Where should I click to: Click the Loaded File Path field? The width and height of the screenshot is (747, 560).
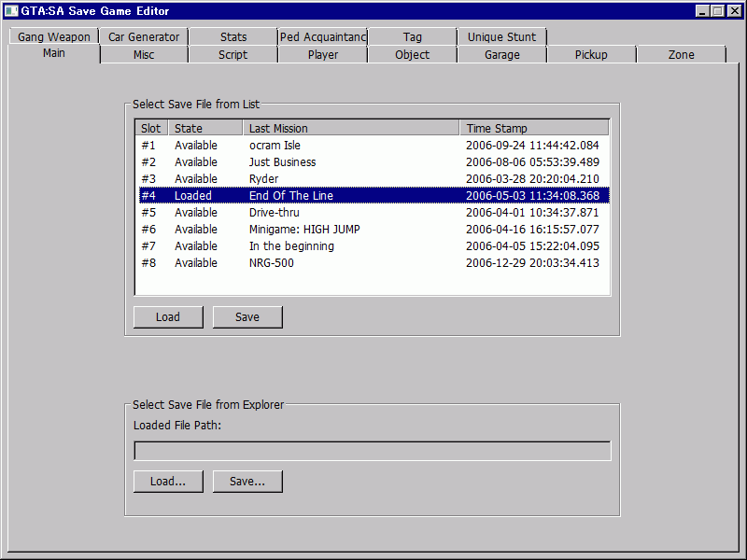click(x=372, y=451)
